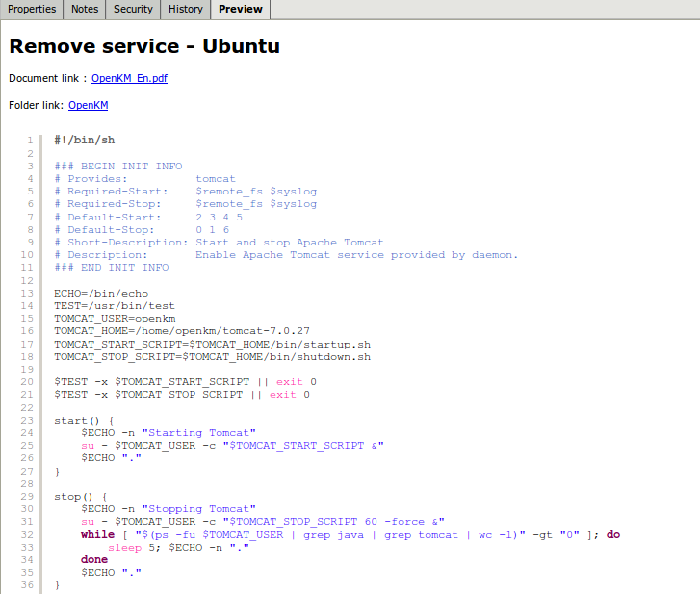The image size is (700, 594).
Task: Click the '# Short-Description:' comment line
Action: pos(219,242)
